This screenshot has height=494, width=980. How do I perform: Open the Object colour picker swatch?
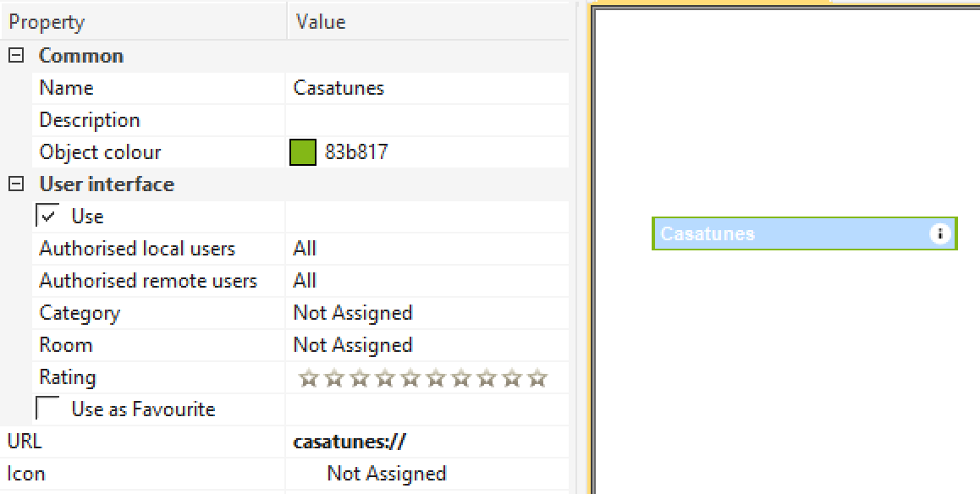[x=303, y=152]
